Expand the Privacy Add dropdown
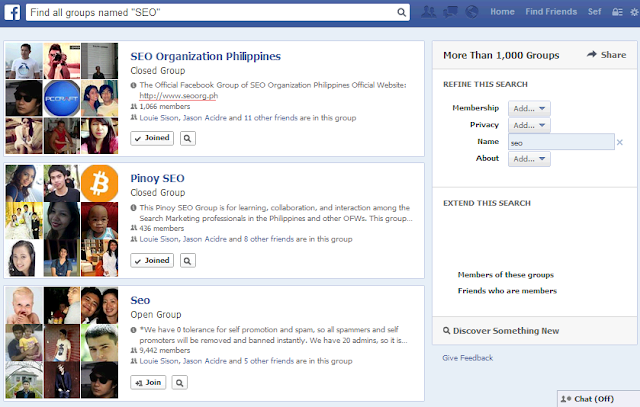Viewport: 640px width, 407px height. [529, 125]
